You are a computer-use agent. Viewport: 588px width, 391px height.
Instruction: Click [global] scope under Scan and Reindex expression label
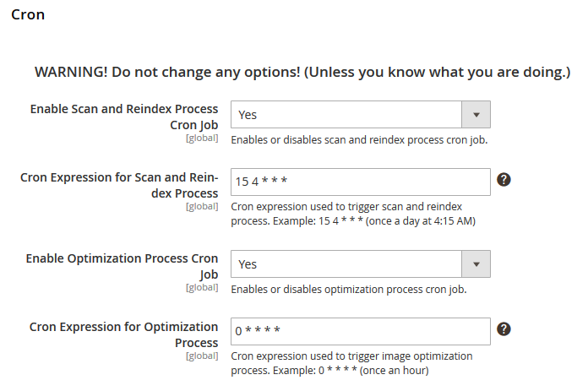(x=202, y=206)
